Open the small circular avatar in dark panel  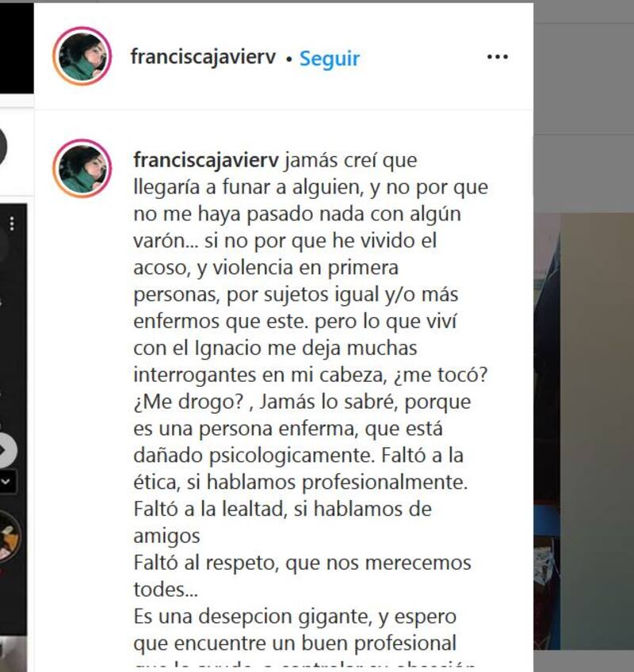tap(9, 536)
